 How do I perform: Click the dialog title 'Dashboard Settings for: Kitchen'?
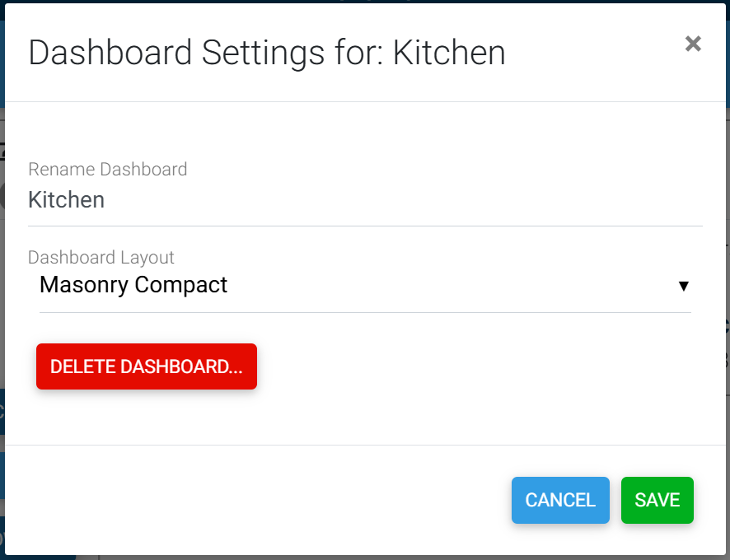pos(267,53)
